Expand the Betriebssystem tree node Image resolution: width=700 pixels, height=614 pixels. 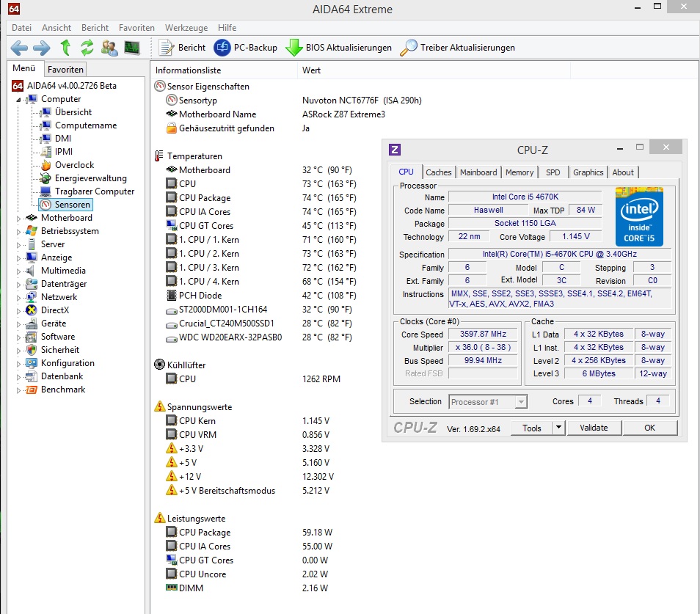click(x=18, y=232)
